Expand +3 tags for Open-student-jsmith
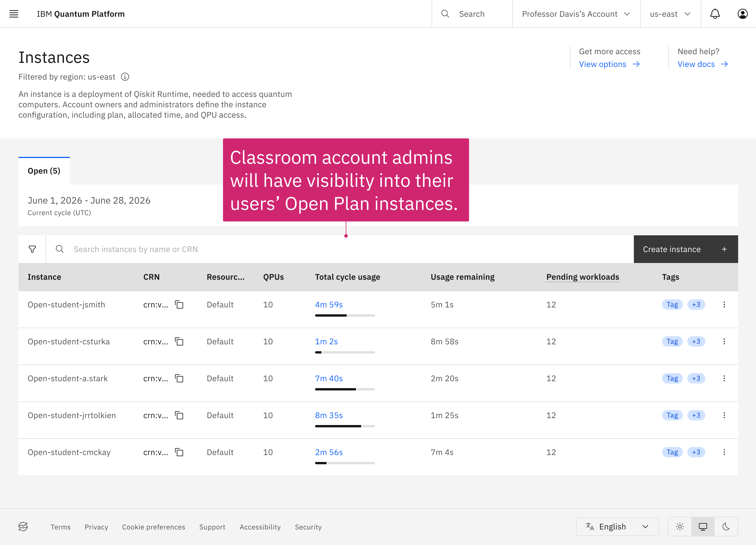The width and height of the screenshot is (756, 545). [696, 305]
